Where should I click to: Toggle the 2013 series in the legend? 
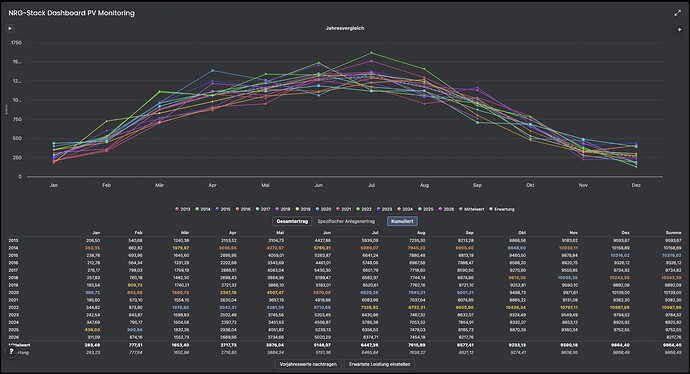point(183,209)
